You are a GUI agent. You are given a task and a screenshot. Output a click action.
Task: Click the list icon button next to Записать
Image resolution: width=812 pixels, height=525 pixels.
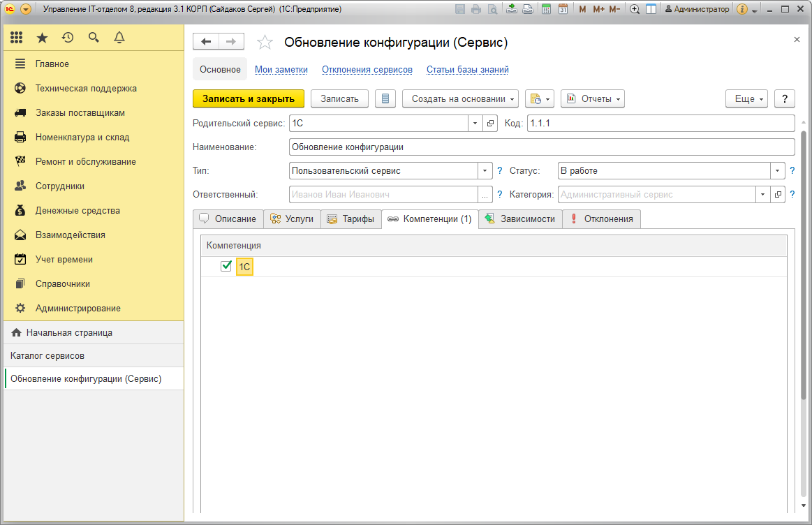(x=385, y=98)
